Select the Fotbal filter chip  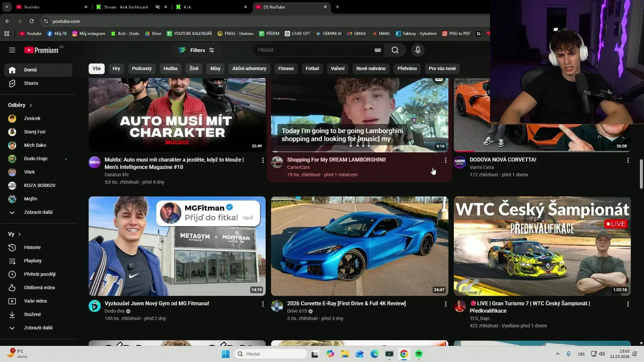pyautogui.click(x=312, y=68)
